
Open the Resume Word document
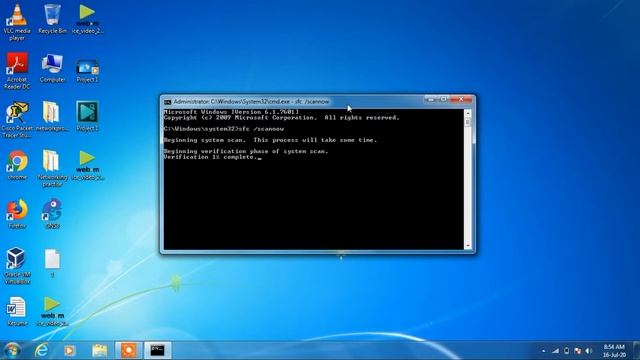coord(17,311)
